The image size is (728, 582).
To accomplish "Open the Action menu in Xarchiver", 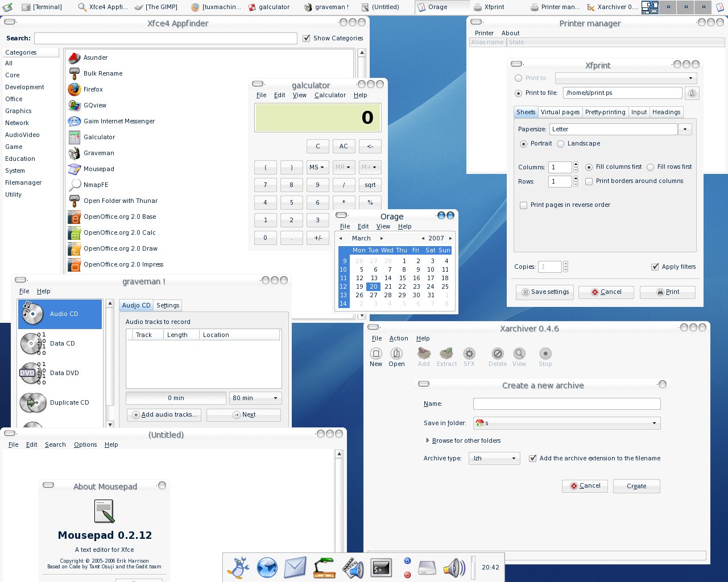I will [x=399, y=338].
